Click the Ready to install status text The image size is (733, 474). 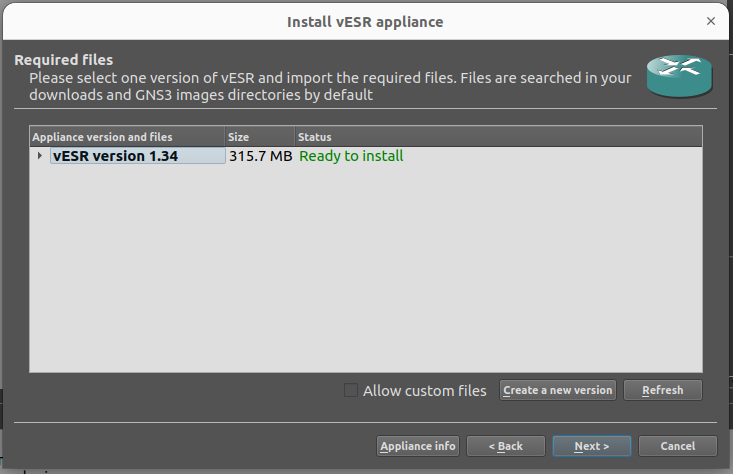[x=351, y=156]
